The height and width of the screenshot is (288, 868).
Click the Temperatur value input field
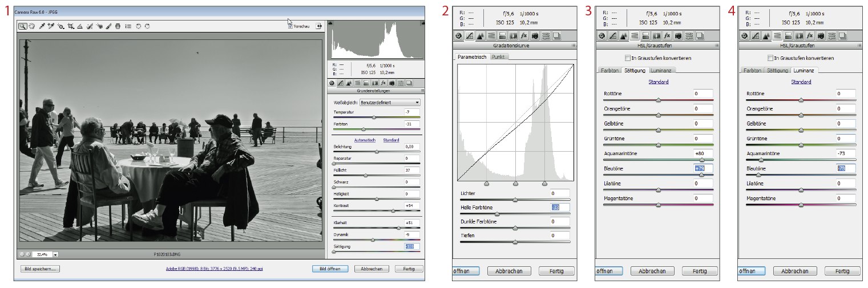pyautogui.click(x=411, y=112)
